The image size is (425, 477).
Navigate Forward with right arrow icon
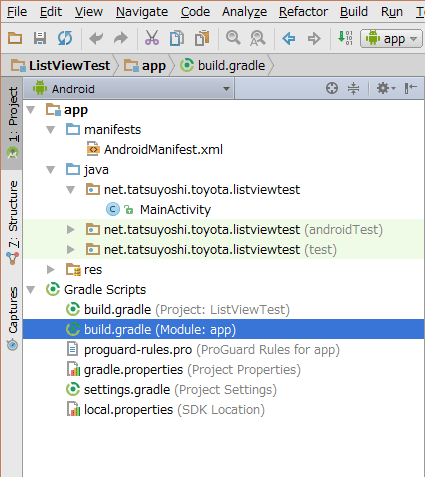pos(314,38)
